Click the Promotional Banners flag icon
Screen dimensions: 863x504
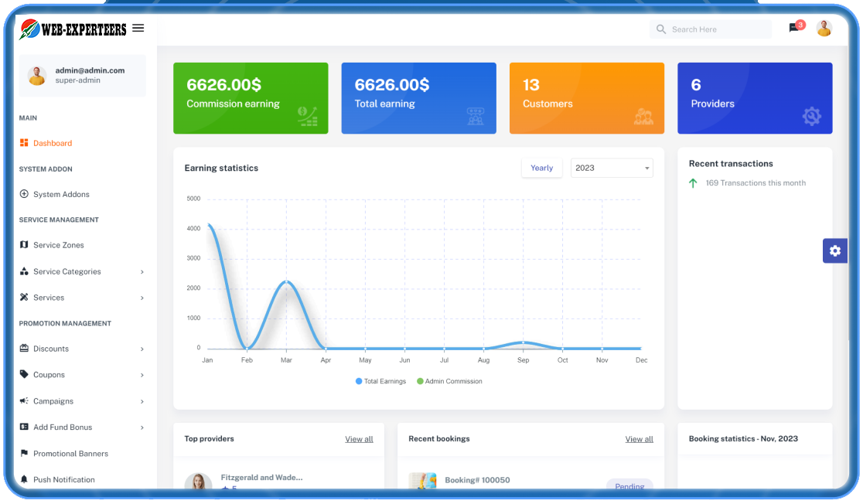point(24,454)
